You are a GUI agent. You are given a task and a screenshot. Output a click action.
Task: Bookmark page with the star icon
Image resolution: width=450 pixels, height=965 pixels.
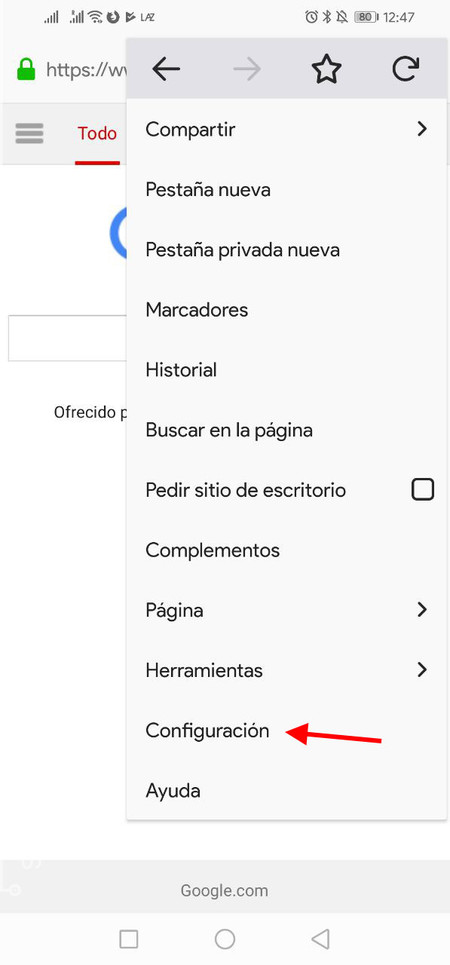pos(326,70)
